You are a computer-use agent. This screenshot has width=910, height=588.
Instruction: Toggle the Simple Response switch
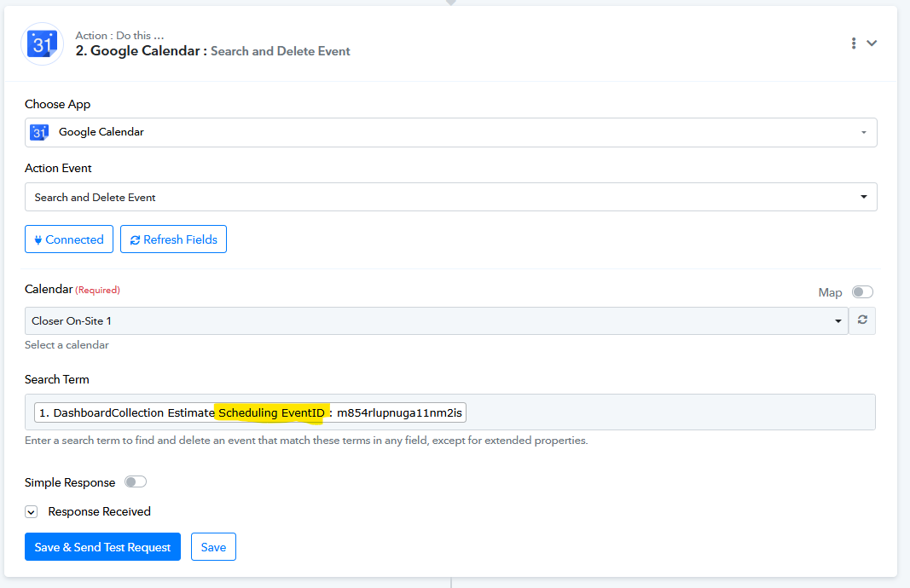click(x=136, y=481)
